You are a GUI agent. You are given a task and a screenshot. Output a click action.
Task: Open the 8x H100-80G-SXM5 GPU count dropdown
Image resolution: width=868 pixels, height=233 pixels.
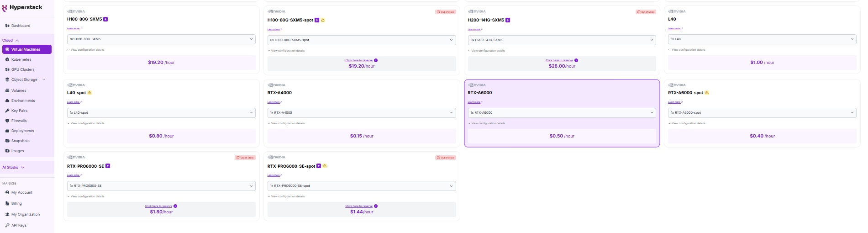coord(161,39)
